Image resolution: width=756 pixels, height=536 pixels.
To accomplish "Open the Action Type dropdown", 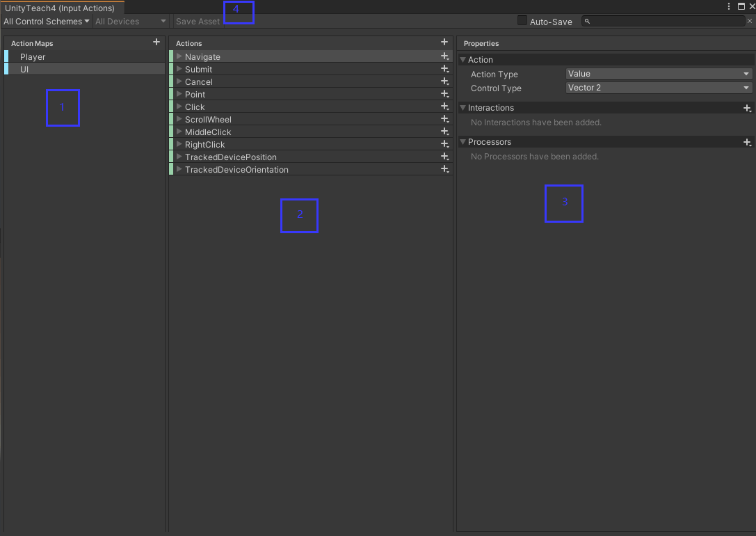I will (659, 74).
